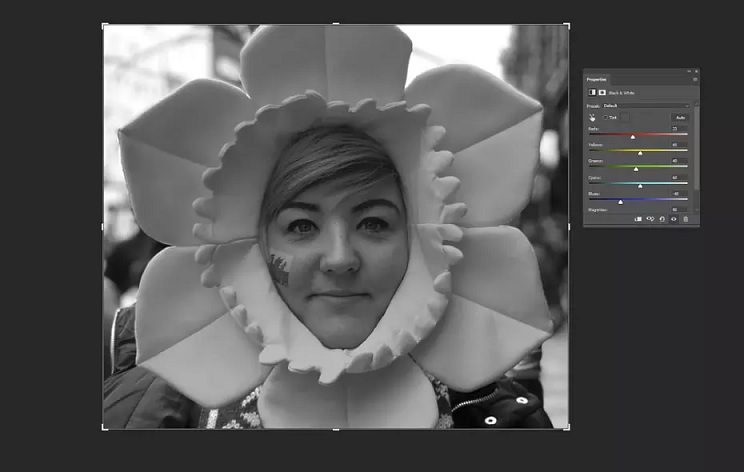
Task: Select the Properties tab
Action: pyautogui.click(x=597, y=79)
